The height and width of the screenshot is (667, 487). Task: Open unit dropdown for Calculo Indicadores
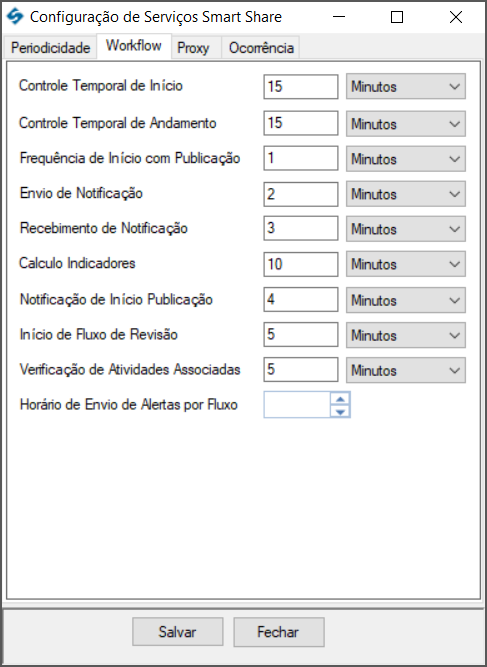pyautogui.click(x=406, y=264)
